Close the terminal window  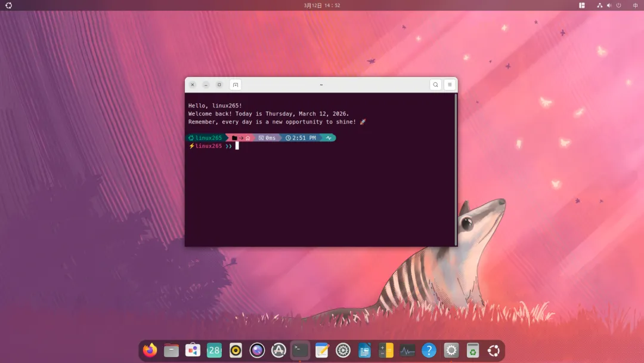192,85
